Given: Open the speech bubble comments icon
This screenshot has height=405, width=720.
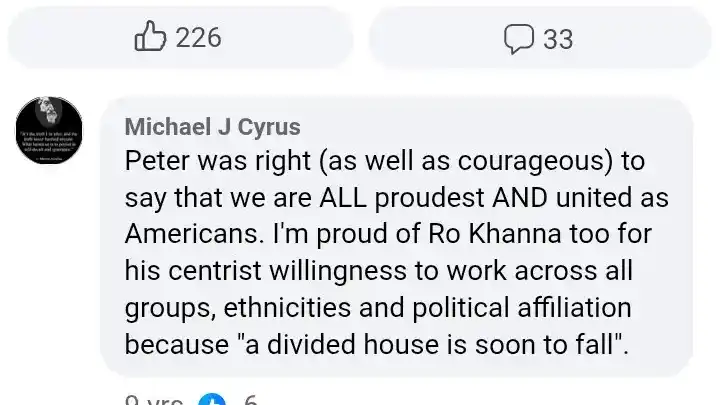Looking at the screenshot, I should [518, 39].
